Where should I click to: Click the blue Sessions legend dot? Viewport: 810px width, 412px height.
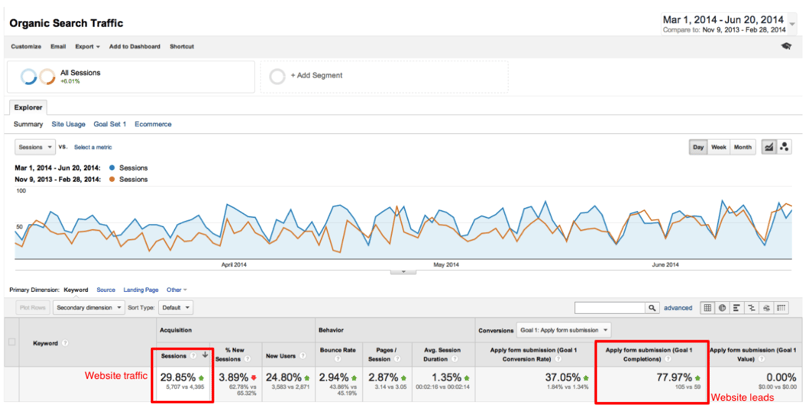[x=112, y=168]
